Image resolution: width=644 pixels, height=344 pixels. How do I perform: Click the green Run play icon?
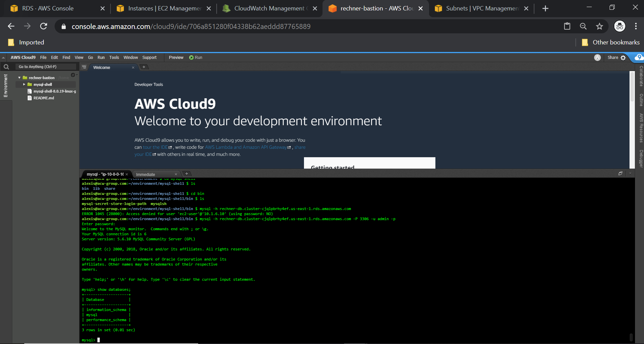tap(191, 58)
